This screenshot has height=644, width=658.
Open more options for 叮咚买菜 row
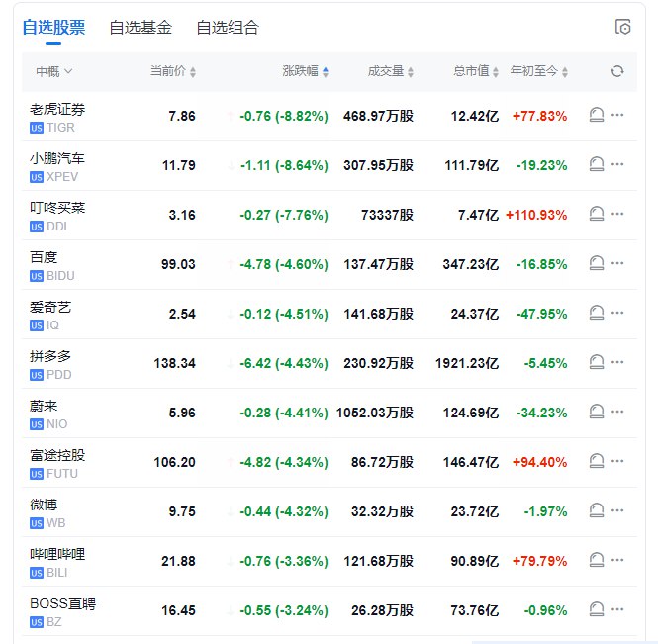coord(617,214)
